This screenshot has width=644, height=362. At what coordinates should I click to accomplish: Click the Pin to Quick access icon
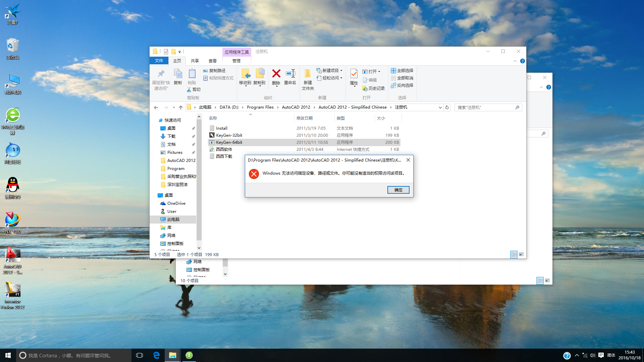(161, 73)
